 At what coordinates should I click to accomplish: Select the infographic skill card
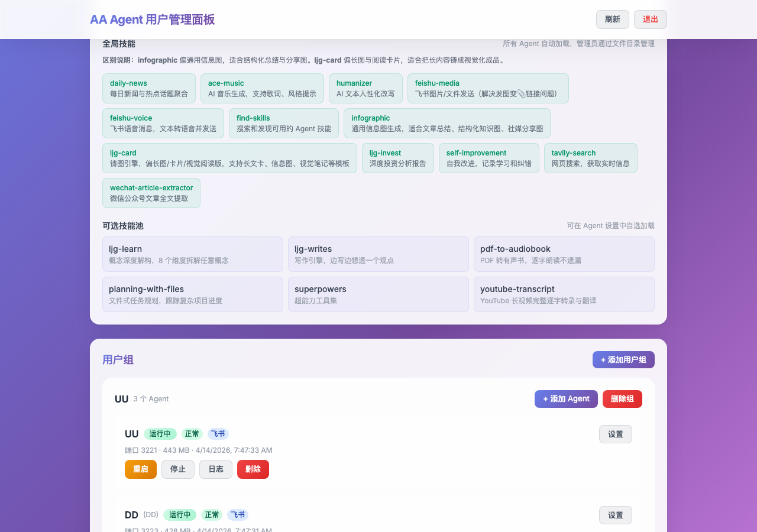coord(447,123)
